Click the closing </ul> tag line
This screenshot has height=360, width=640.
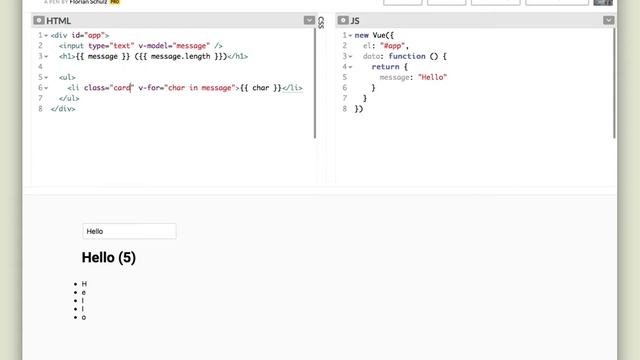click(x=69, y=98)
